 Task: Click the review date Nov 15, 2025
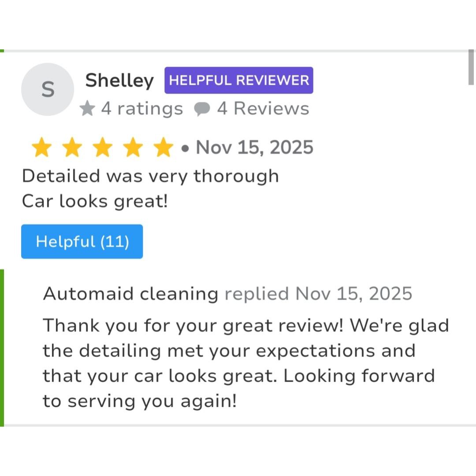click(x=255, y=147)
